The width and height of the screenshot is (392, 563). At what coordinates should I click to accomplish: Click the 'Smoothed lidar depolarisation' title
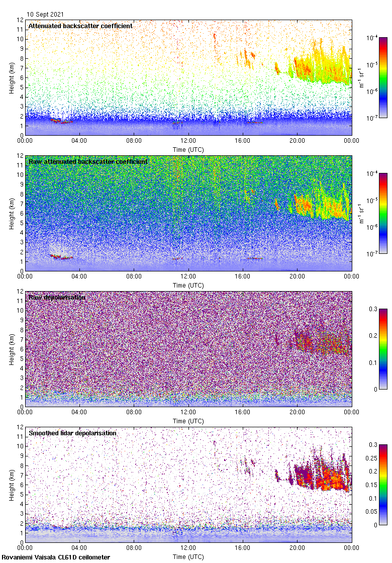point(72,433)
